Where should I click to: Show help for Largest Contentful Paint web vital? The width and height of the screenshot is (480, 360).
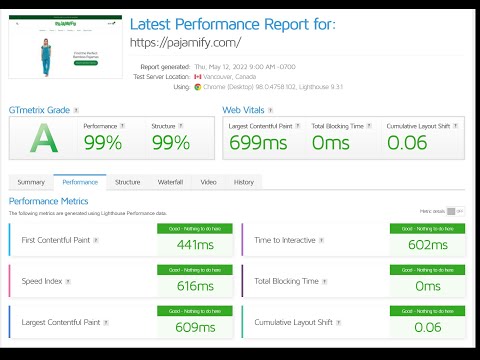[298, 126]
